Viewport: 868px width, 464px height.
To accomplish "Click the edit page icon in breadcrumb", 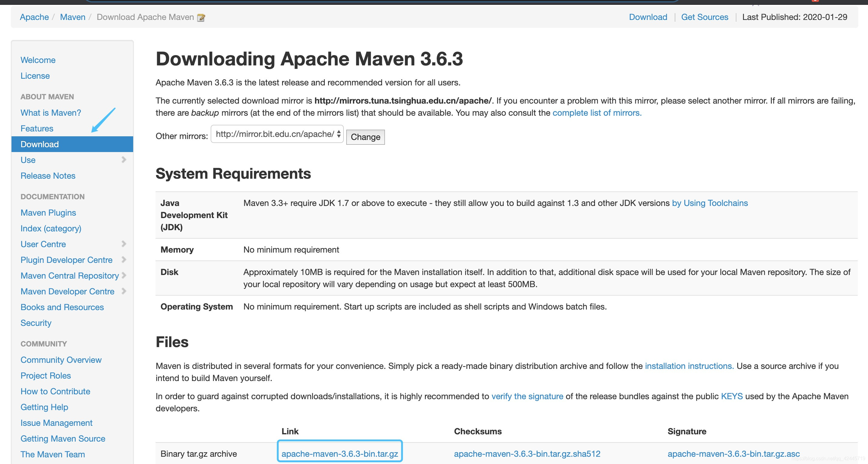I will tap(201, 18).
